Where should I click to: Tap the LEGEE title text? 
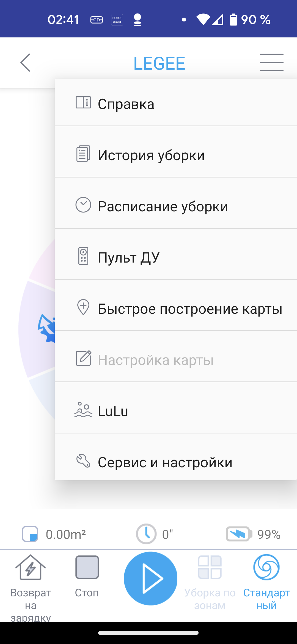click(159, 63)
